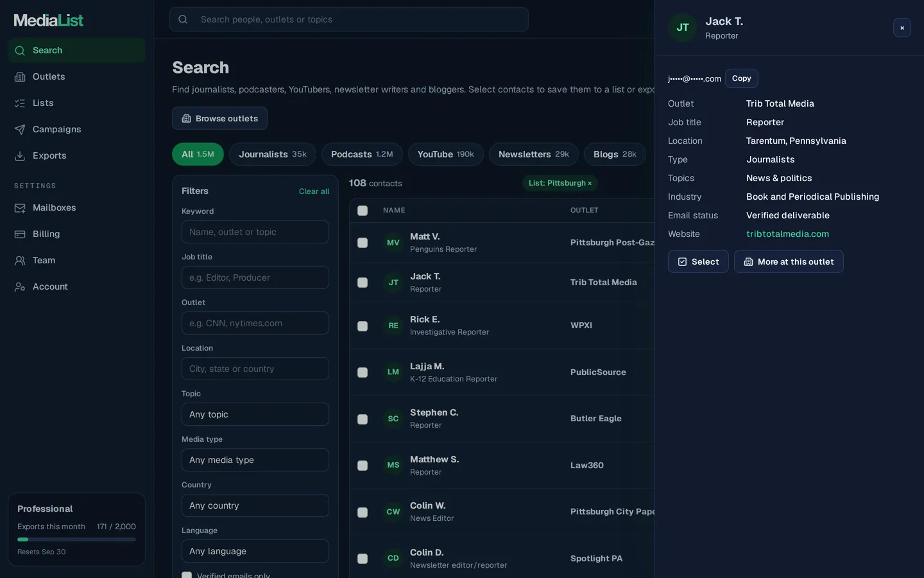Switch to the Journalists tab
The height and width of the screenshot is (578, 924).
pyautogui.click(x=273, y=154)
